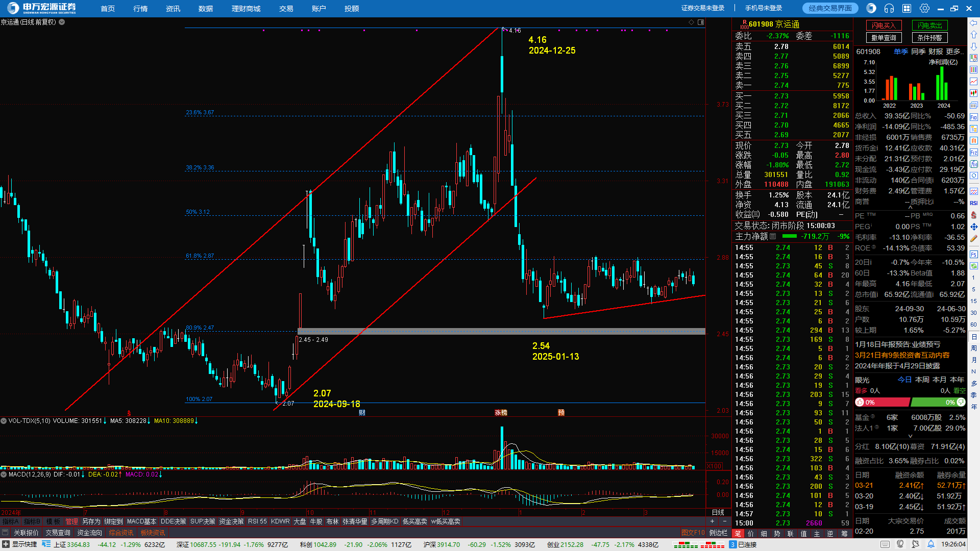Toggle the chart side panel icon

701,22
